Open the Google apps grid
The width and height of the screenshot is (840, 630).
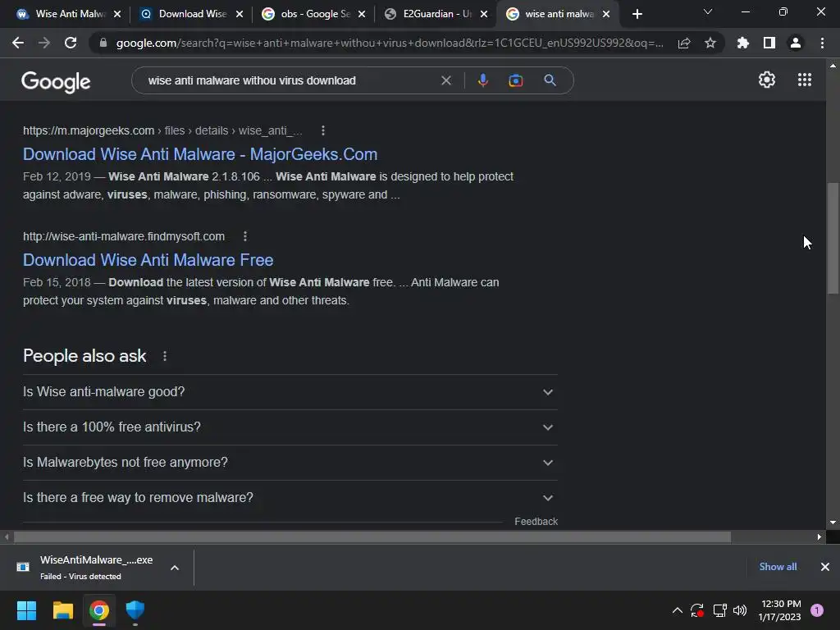(x=805, y=80)
